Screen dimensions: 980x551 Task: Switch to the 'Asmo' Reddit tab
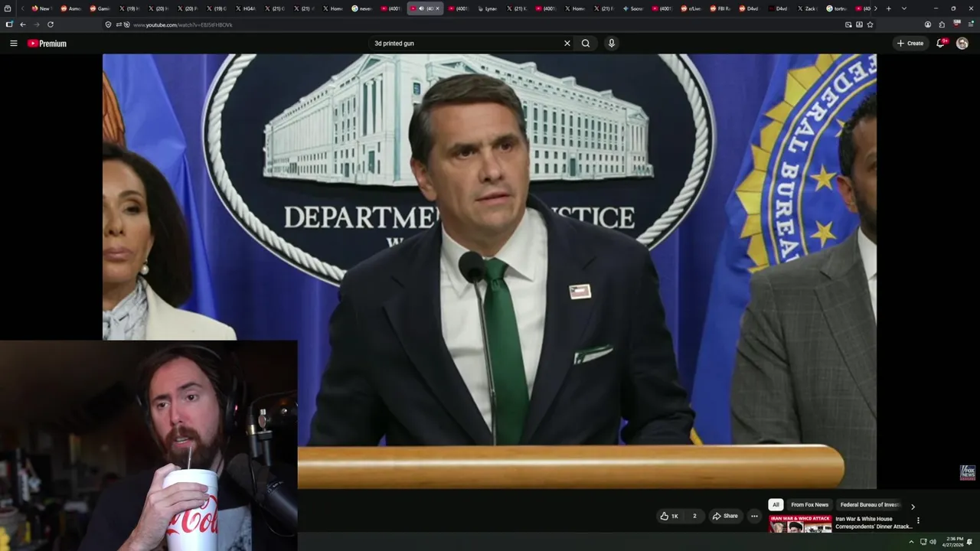71,8
